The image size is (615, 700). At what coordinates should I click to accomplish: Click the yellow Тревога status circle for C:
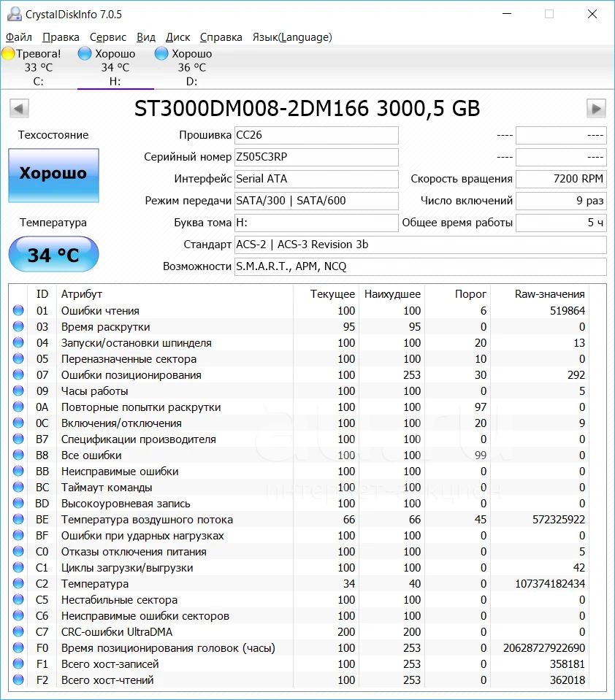coord(9,53)
